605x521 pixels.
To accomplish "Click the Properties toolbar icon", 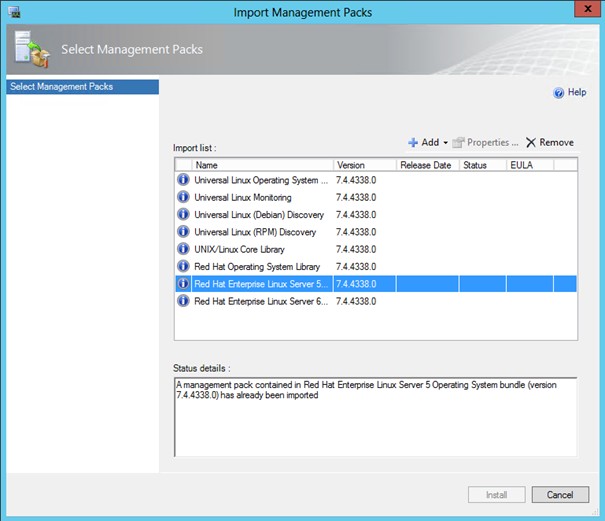I will 458,142.
